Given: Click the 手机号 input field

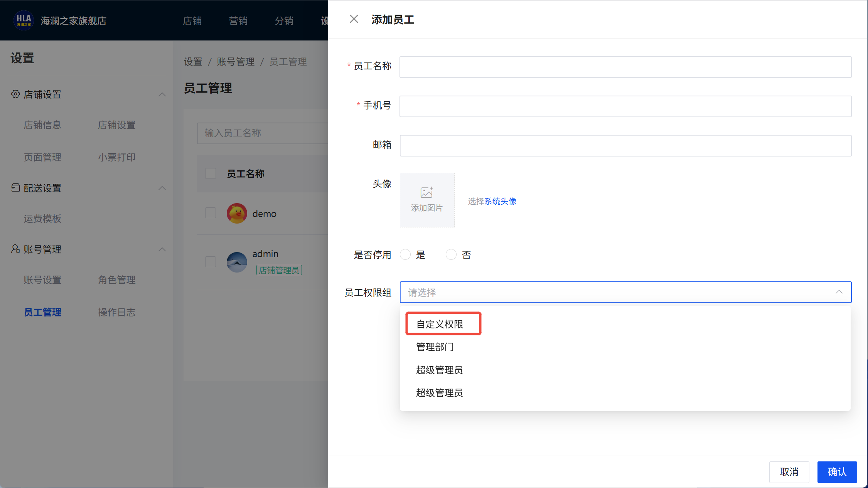Looking at the screenshot, I should [625, 106].
